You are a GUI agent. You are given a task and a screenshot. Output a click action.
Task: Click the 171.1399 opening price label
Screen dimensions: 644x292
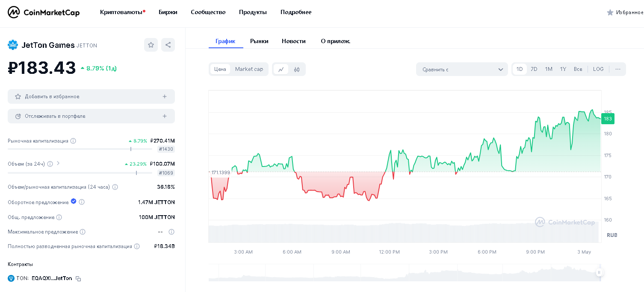coord(220,172)
